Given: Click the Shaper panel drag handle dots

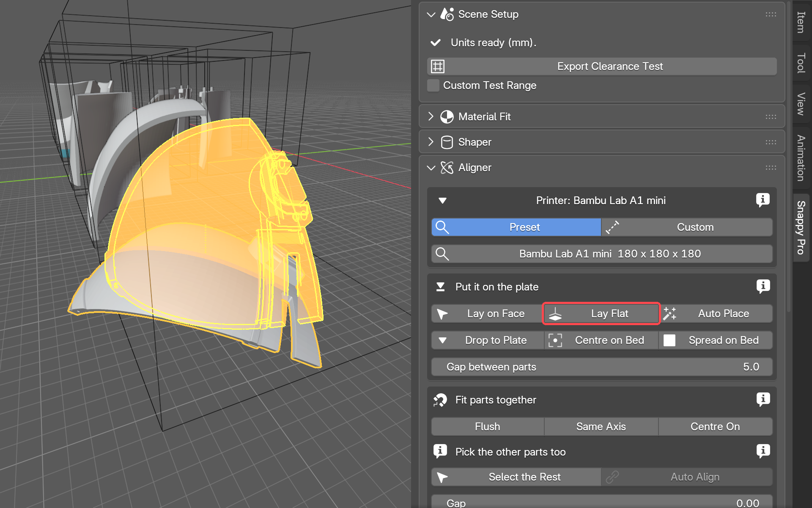Looking at the screenshot, I should 771,142.
